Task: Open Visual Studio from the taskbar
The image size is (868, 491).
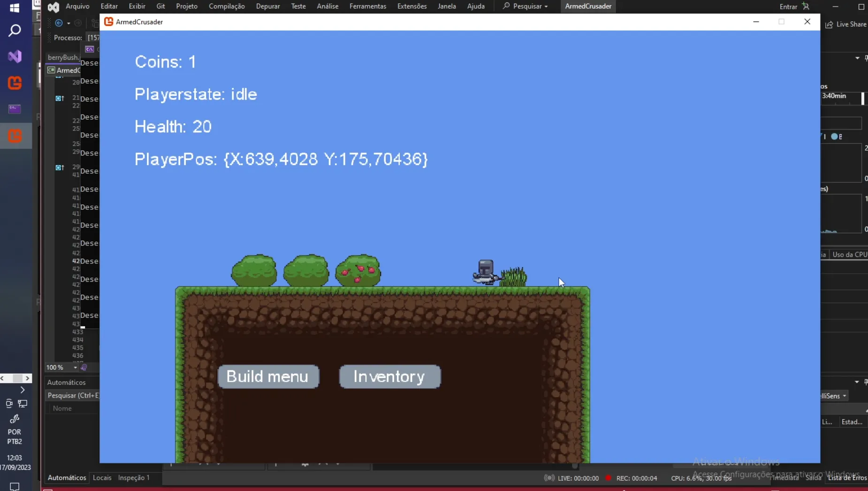Action: [x=15, y=57]
